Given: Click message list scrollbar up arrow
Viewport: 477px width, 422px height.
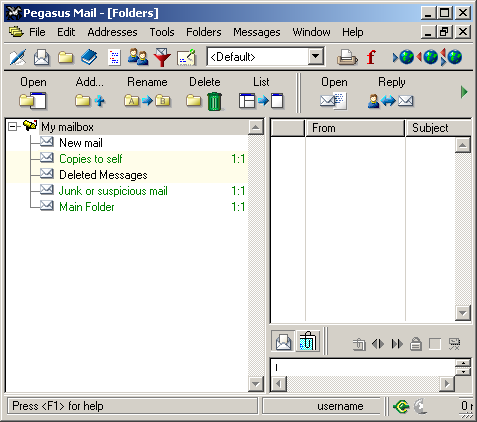Looking at the screenshot, I should click(x=463, y=145).
